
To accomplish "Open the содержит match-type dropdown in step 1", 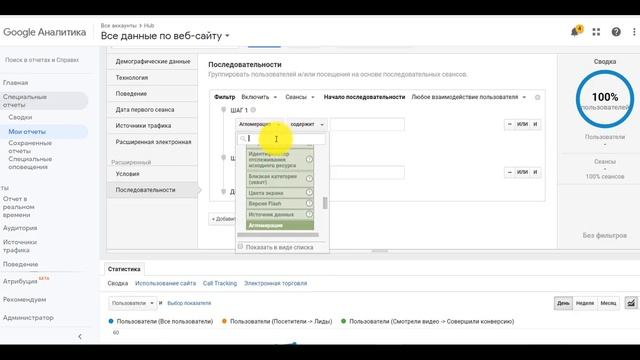I will coord(307,124).
